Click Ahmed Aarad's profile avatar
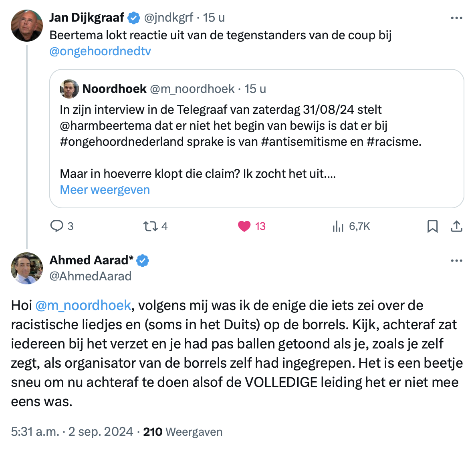 (27, 268)
